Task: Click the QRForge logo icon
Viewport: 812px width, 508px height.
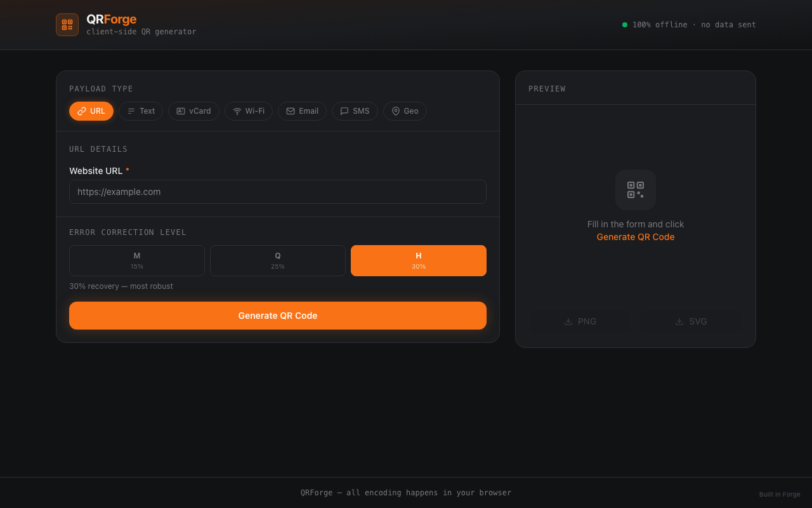Action: point(67,25)
